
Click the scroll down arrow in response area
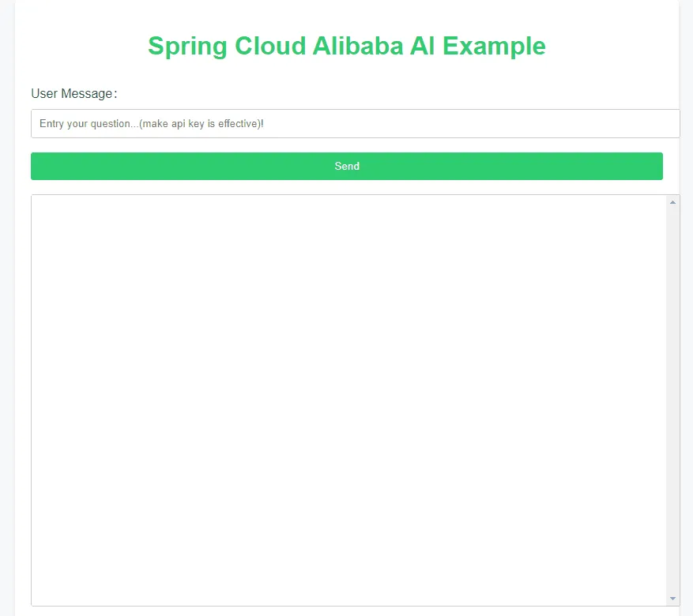tap(672, 599)
